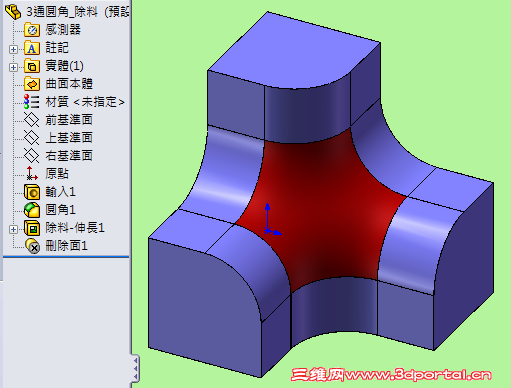Select the 實體(1) tree row text

(64, 66)
